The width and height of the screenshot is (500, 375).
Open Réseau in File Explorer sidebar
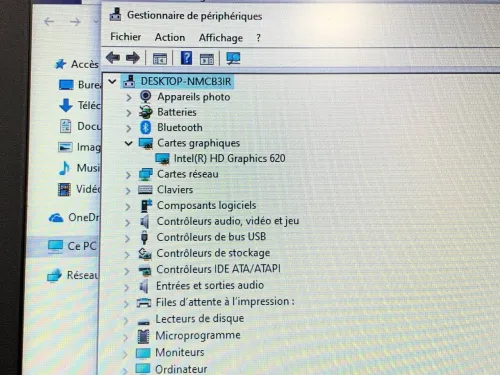pos(73,275)
